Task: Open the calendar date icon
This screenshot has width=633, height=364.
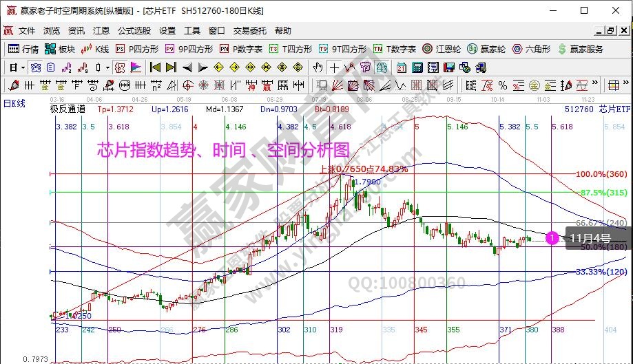Action: (x=401, y=67)
